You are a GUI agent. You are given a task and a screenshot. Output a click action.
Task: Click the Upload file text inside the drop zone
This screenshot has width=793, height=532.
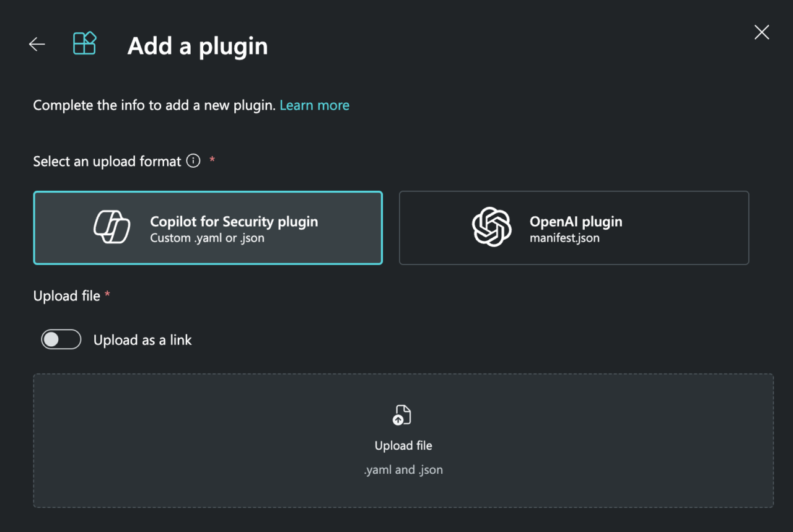tap(403, 445)
